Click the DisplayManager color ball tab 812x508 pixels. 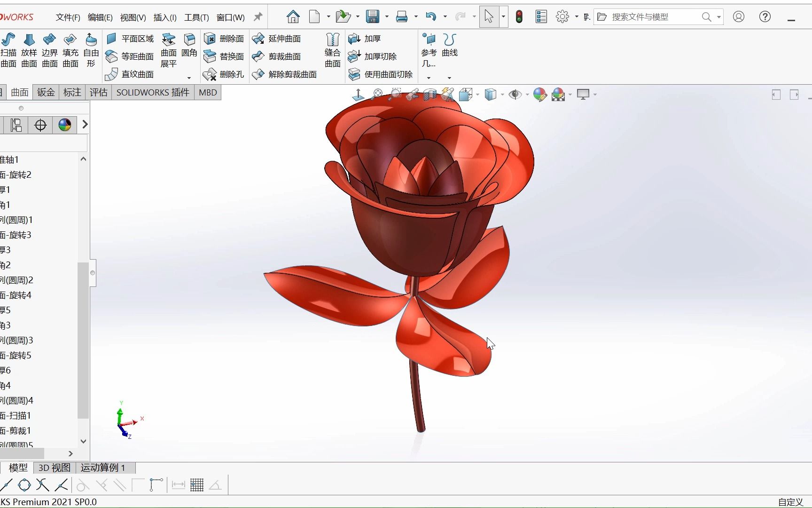click(65, 125)
